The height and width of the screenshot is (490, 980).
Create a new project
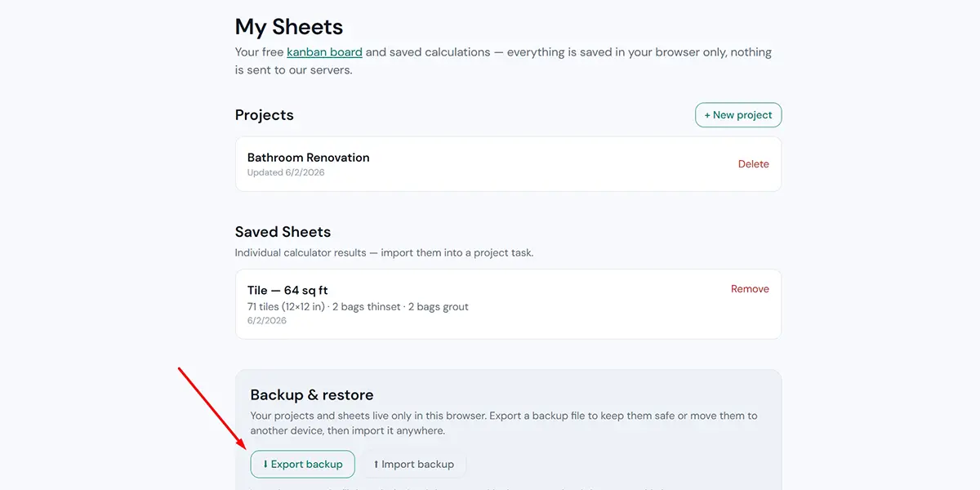pyautogui.click(x=738, y=115)
